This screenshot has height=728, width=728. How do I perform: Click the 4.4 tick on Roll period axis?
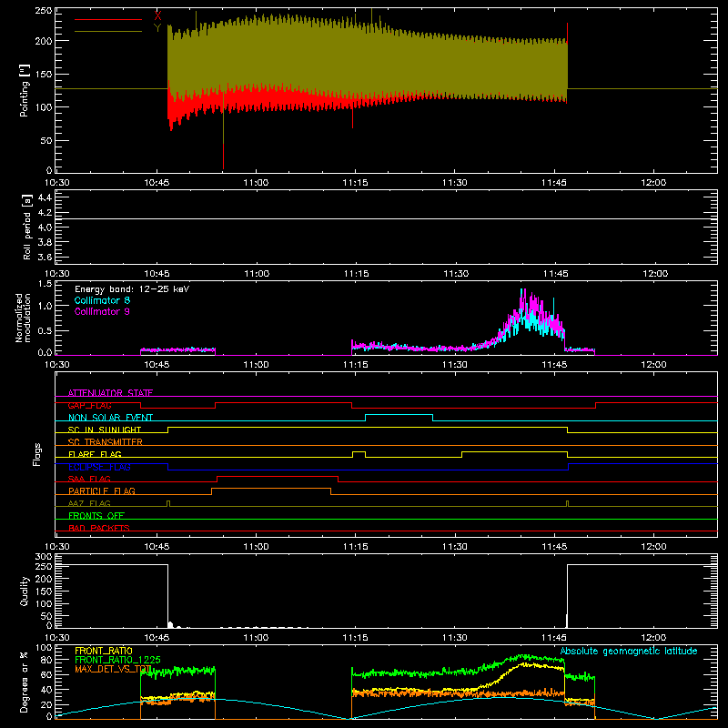45,197
